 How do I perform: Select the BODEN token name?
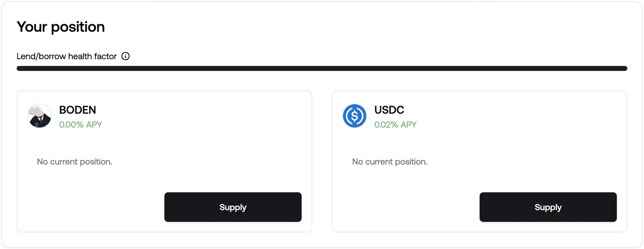click(77, 110)
